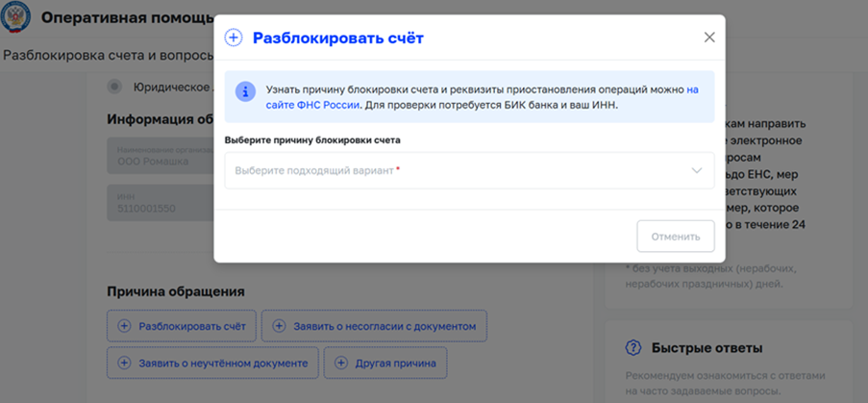Close the Разблокировать счёт dialog with X
Image resolution: width=868 pixels, height=403 pixels.
pos(709,38)
